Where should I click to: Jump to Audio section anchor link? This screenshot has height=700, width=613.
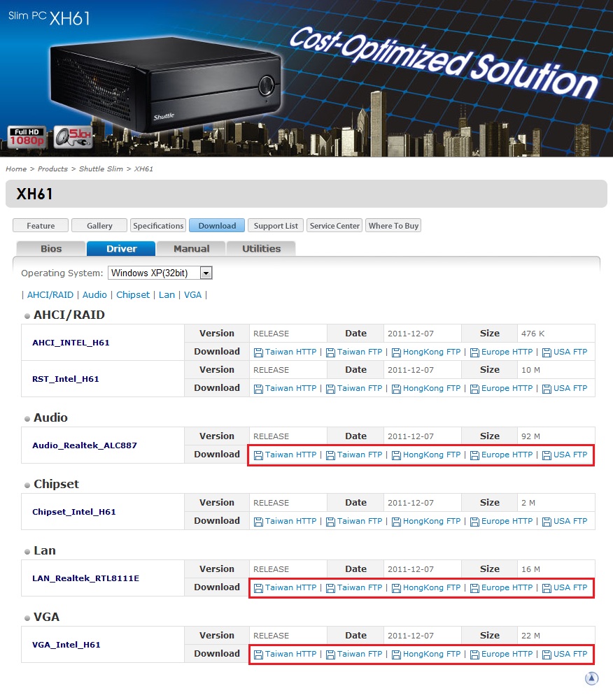(x=94, y=294)
